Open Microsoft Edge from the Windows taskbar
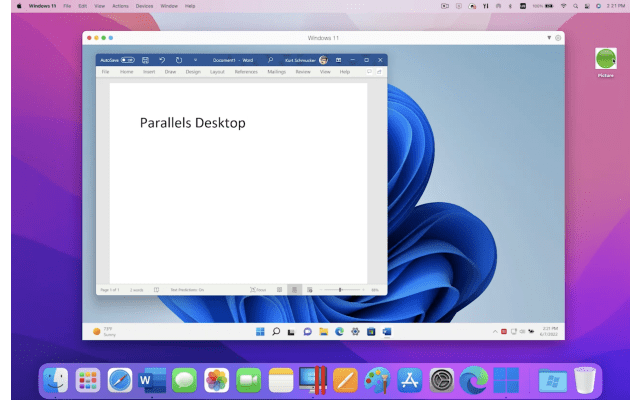 339,331
